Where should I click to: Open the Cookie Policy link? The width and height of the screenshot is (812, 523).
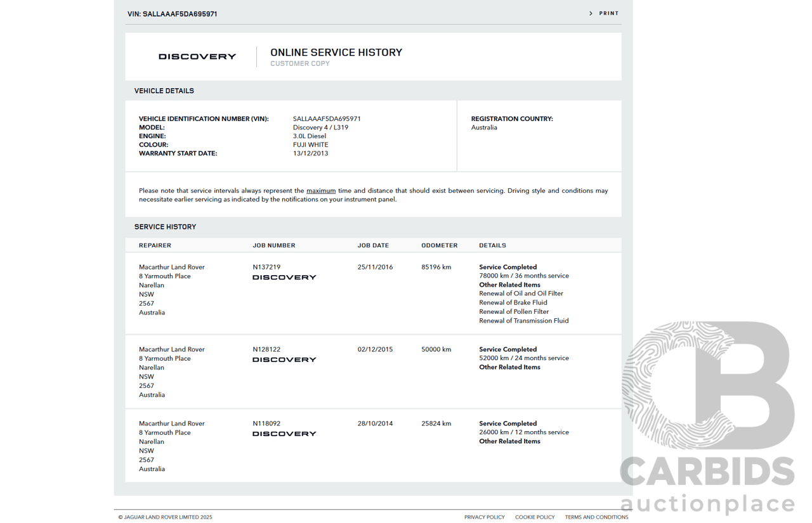pos(535,517)
